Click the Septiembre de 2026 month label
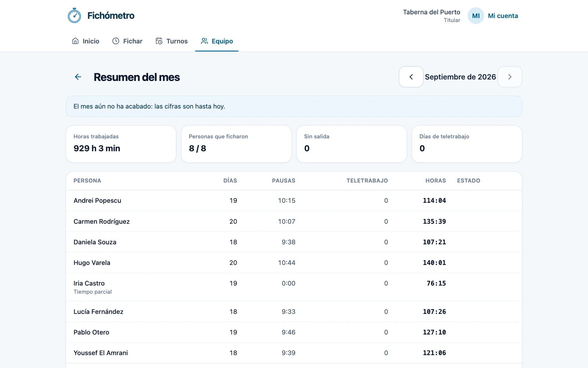 460,77
